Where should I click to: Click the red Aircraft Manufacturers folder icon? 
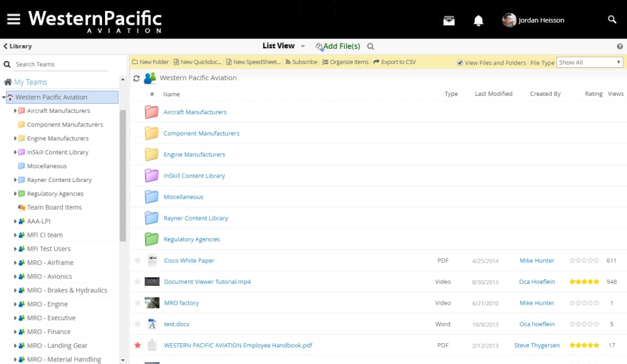[x=152, y=112]
